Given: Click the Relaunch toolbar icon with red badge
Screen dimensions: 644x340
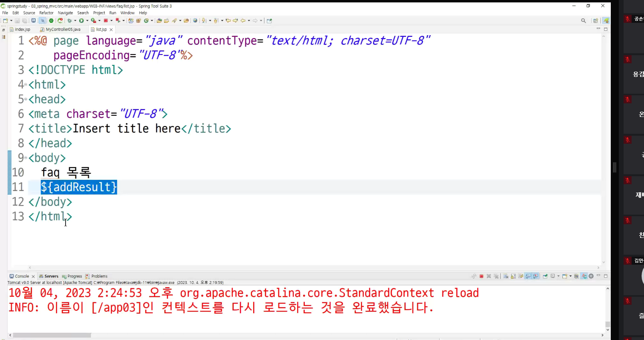Looking at the screenshot, I should point(60,20).
